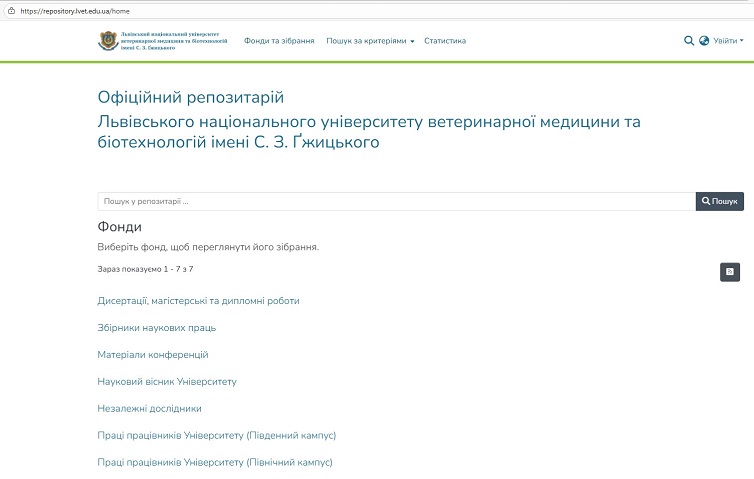754x479 pixels.
Task: Focus the Пошук у репозитарії search field
Action: 397,201
